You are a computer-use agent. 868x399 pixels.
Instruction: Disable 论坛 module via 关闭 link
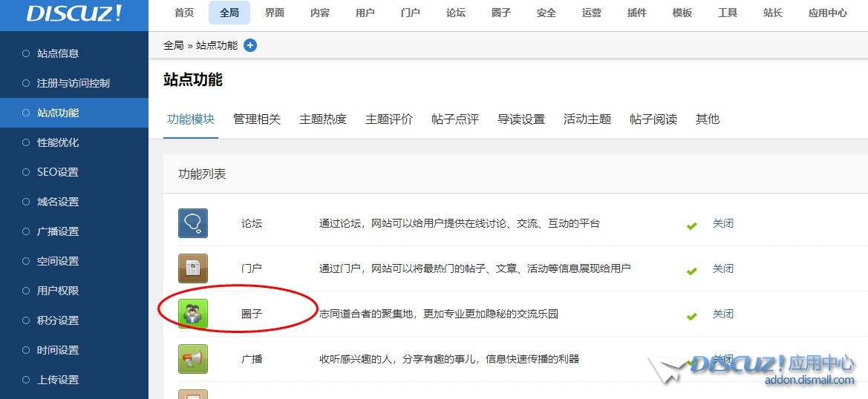click(722, 223)
